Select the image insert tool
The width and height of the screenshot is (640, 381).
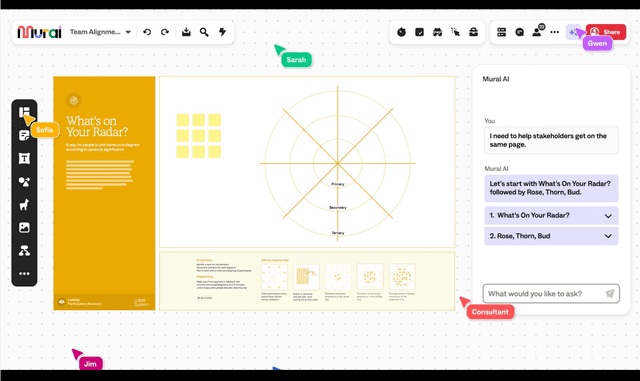24,227
